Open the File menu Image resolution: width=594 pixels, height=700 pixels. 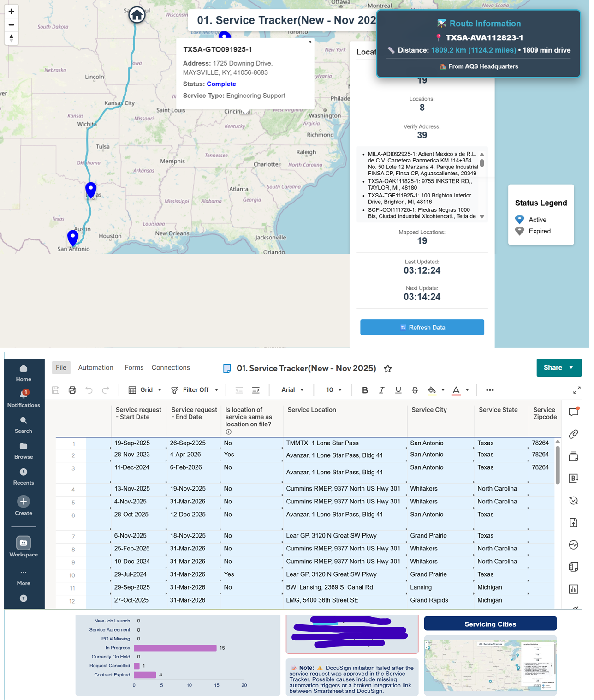coord(61,367)
